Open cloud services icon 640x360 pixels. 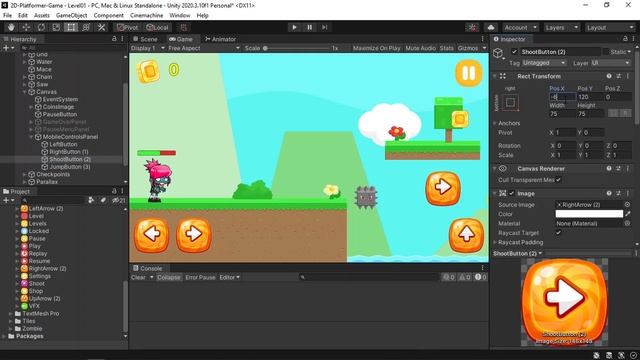click(491, 27)
